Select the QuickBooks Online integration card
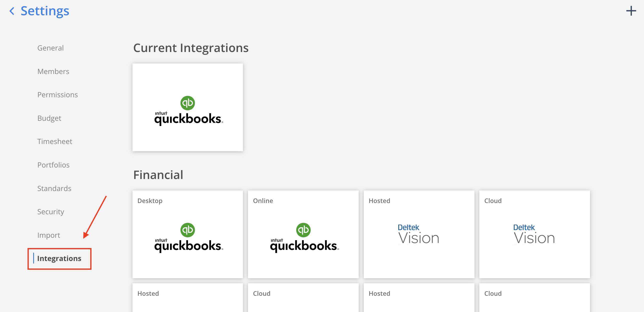Screen dimensions: 644x312 (303, 234)
